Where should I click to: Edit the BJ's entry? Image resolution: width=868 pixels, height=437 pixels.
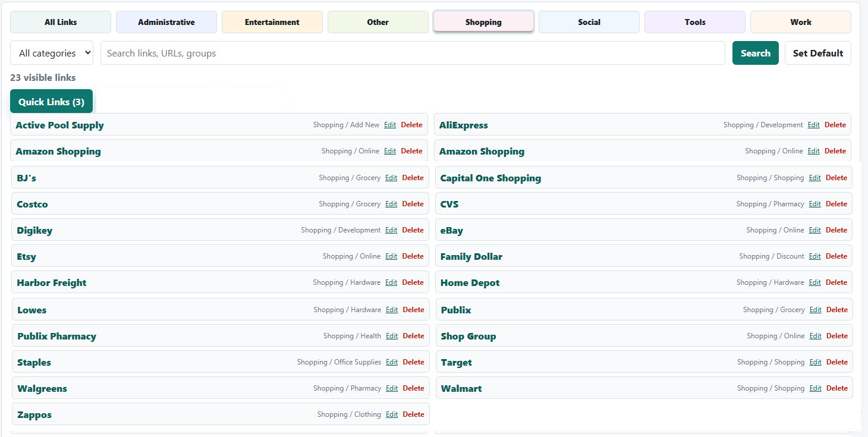point(391,178)
